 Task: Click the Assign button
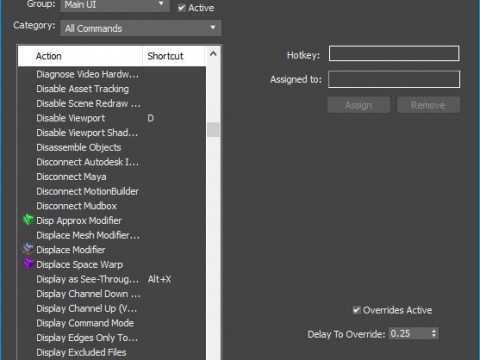pos(359,105)
